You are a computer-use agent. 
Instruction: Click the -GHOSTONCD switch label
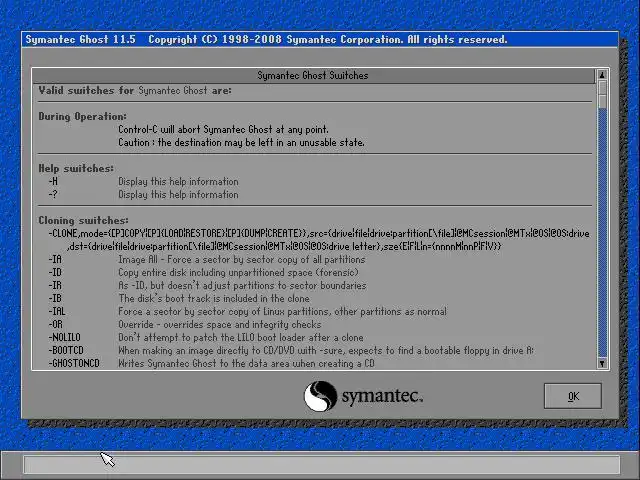74,364
